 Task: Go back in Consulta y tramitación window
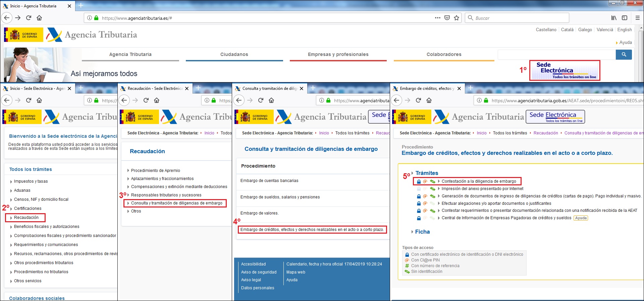pos(239,100)
